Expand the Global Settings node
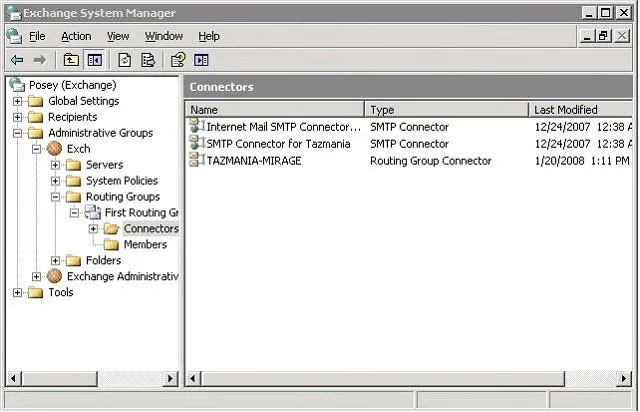Viewport: 640px width, 412px height. click(17, 101)
